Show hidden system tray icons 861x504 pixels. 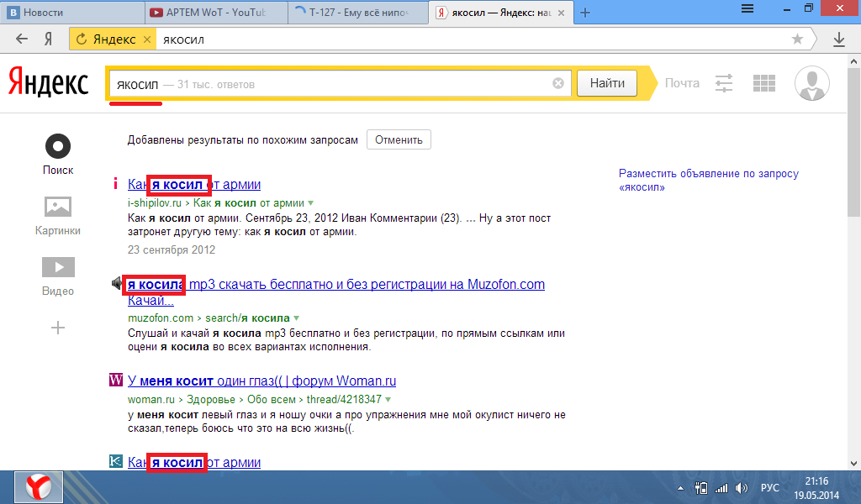point(680,487)
